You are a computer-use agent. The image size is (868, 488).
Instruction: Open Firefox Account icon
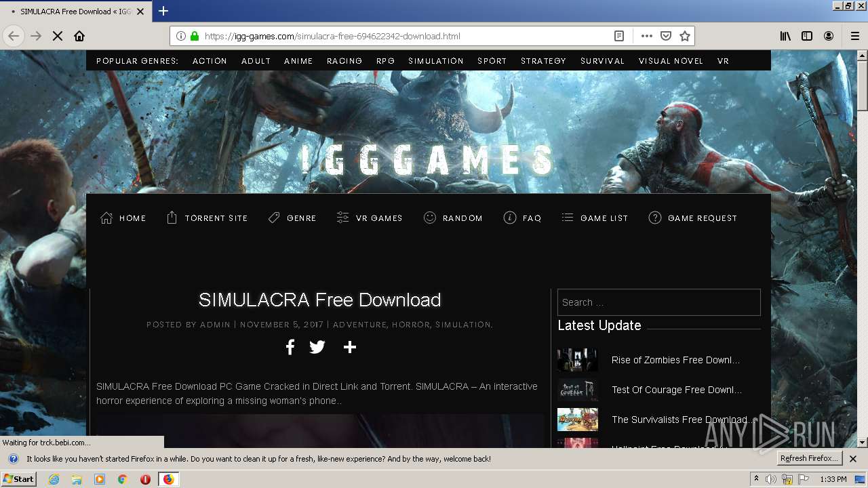coord(829,36)
